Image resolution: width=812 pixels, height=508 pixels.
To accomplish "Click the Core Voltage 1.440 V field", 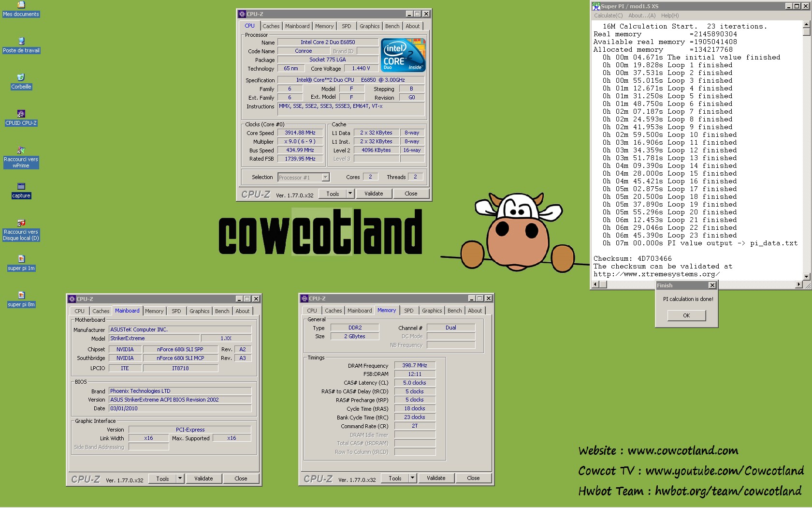I will coord(361,68).
